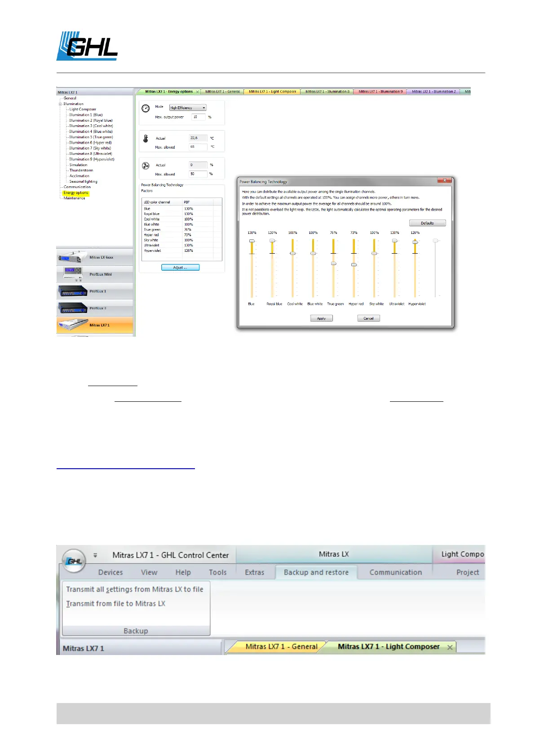535x756 pixels.
Task: Click Apply in Power Balancing dialog
Action: [x=321, y=318]
